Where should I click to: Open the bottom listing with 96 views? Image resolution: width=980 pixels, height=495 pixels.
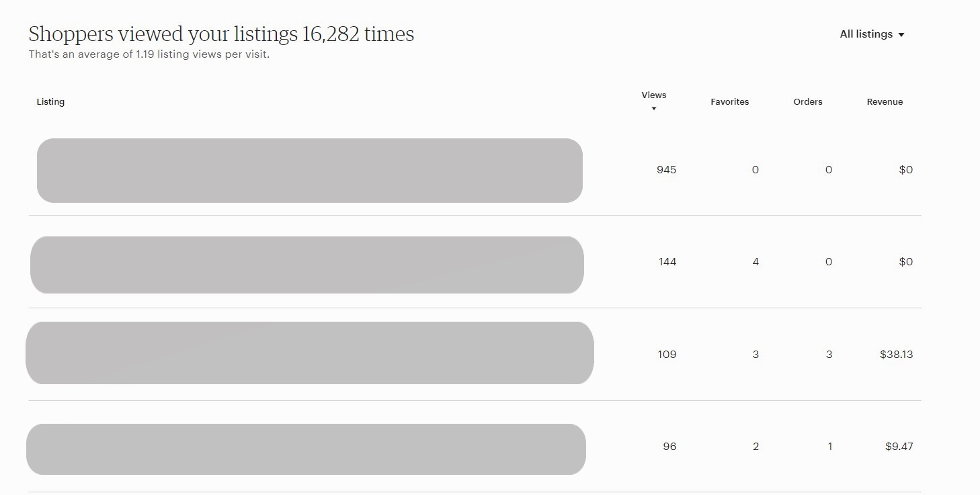coord(307,449)
